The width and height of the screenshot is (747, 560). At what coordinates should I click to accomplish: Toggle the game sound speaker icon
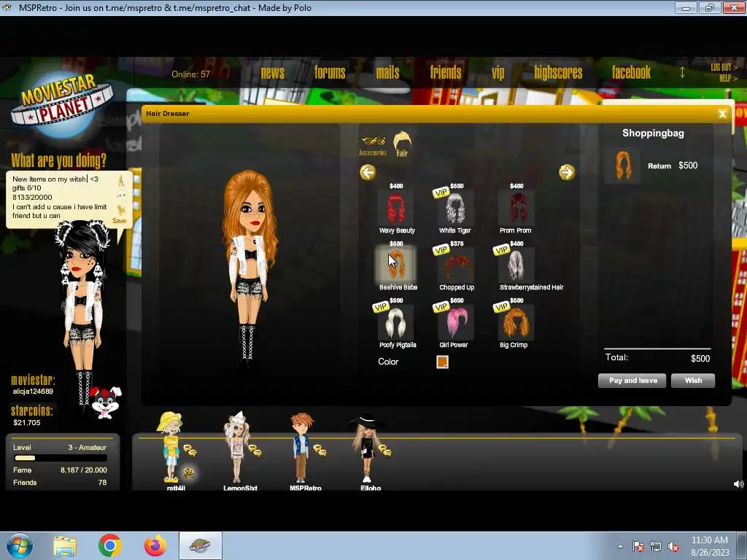coord(738,484)
